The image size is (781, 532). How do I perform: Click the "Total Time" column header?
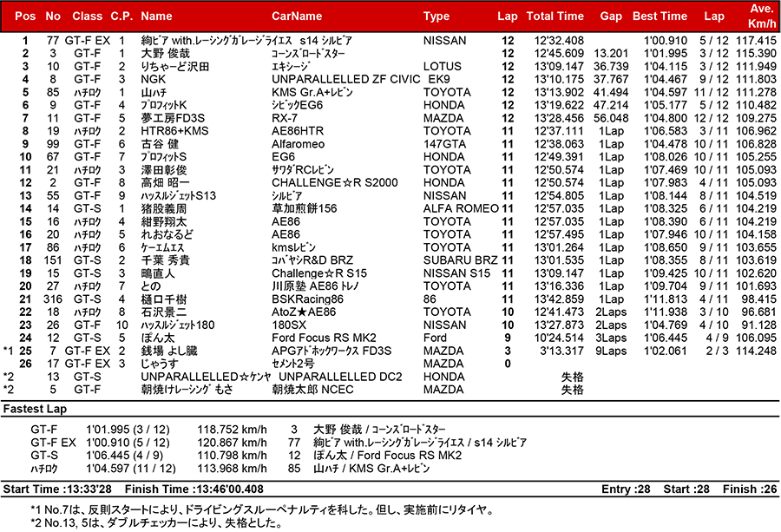(x=555, y=16)
